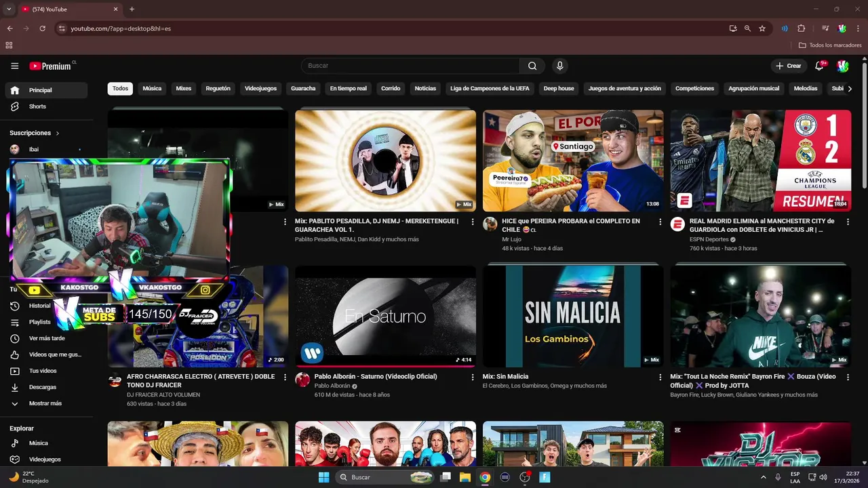Image resolution: width=868 pixels, height=488 pixels.
Task: Open options for Mereketengue mix
Action: (473, 222)
